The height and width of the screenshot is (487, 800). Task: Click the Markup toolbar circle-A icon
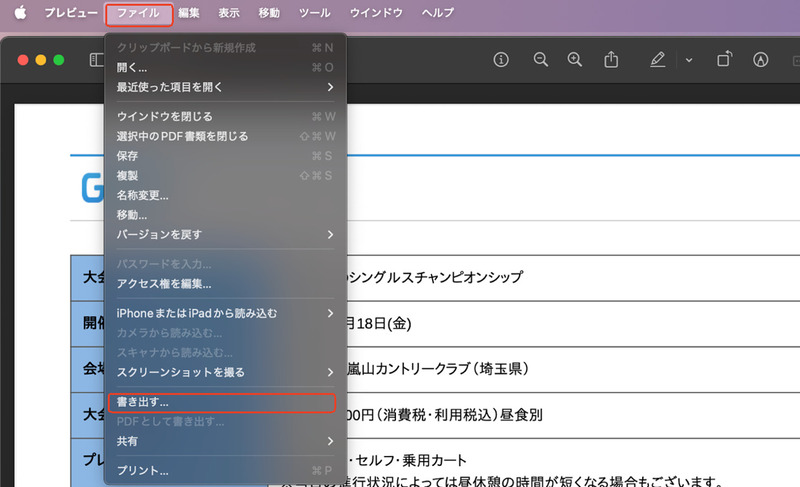click(x=761, y=60)
